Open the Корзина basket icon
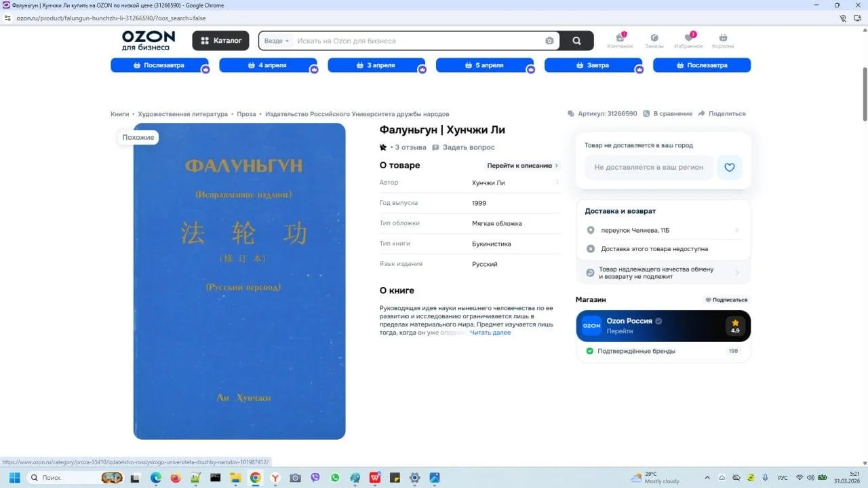This screenshot has height=488, width=868. pyautogui.click(x=723, y=40)
